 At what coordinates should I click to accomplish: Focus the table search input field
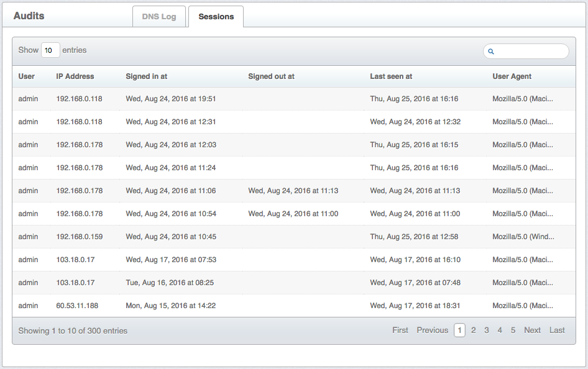(x=530, y=52)
